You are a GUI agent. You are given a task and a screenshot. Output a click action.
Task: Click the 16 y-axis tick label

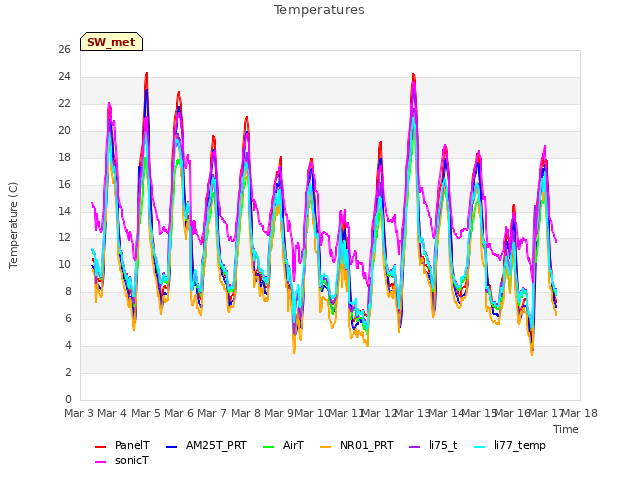(x=64, y=184)
